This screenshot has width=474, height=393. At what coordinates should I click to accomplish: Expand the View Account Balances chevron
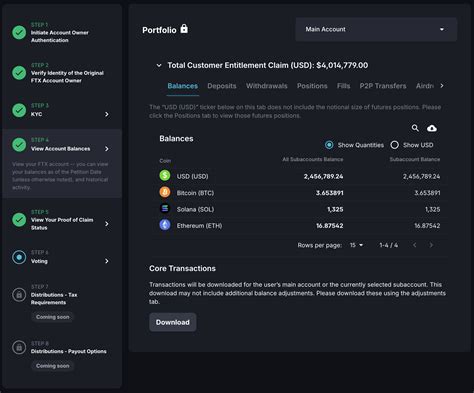pyautogui.click(x=107, y=149)
